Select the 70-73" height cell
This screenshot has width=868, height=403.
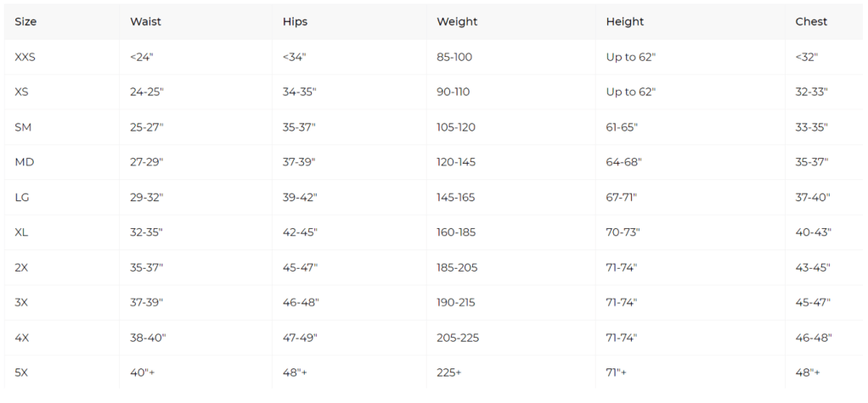click(623, 232)
